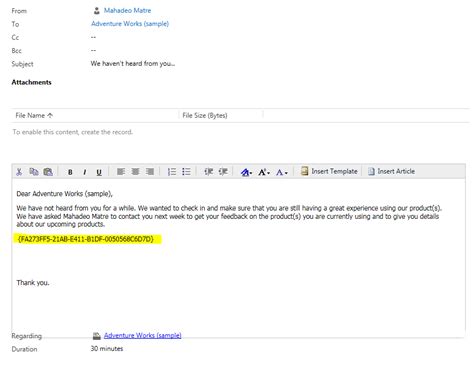Open the font size dropdown
This screenshot has height=373, width=474.
(x=264, y=172)
